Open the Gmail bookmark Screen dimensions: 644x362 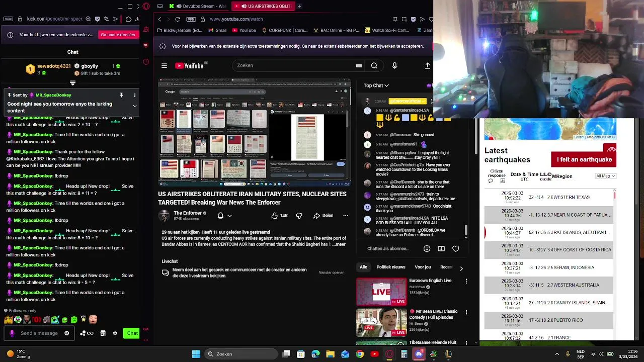[216, 30]
